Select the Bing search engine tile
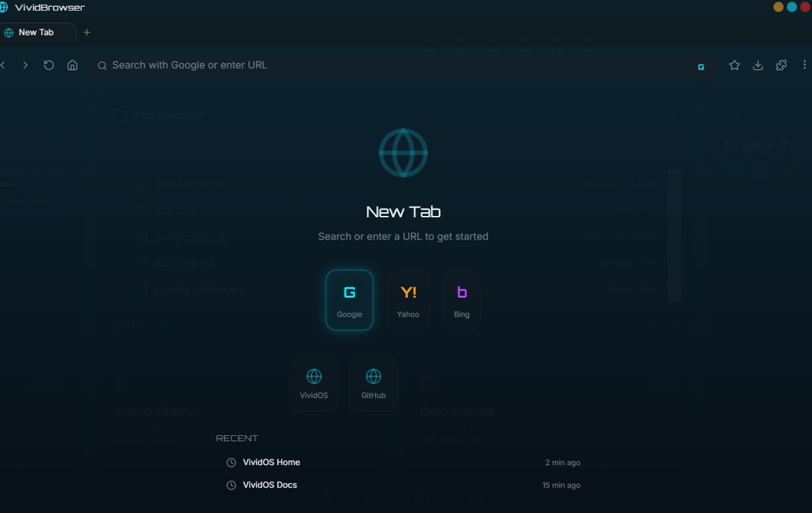This screenshot has height=513, width=812. click(461, 300)
